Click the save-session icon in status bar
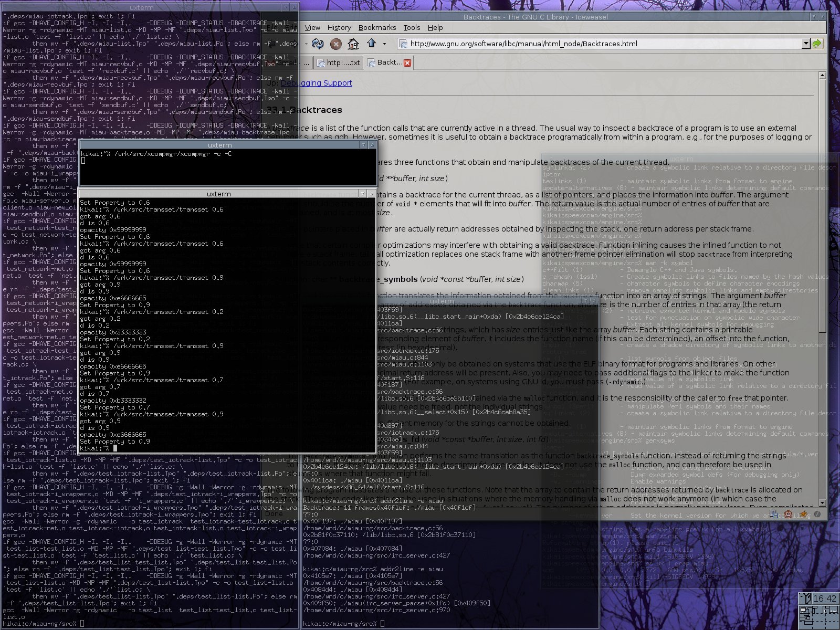 click(773, 514)
